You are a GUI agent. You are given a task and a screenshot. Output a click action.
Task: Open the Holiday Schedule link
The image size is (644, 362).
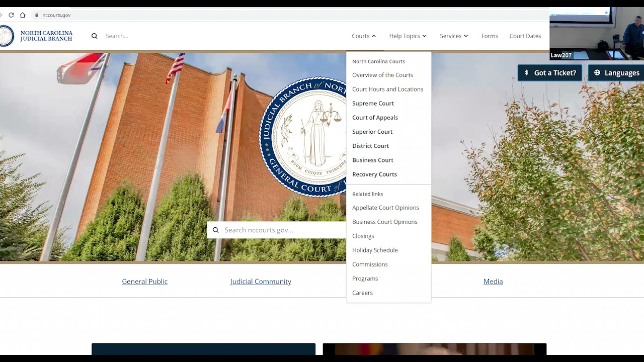(375, 250)
